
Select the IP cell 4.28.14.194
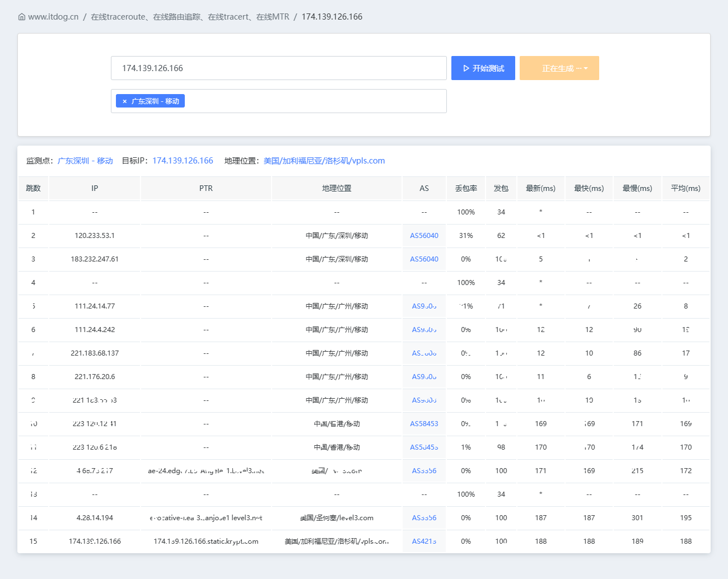tap(95, 518)
